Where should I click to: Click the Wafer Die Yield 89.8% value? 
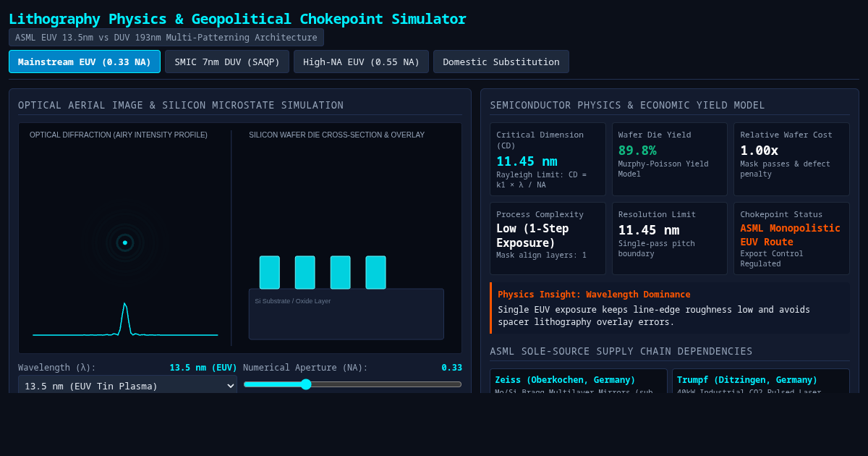[637, 151]
